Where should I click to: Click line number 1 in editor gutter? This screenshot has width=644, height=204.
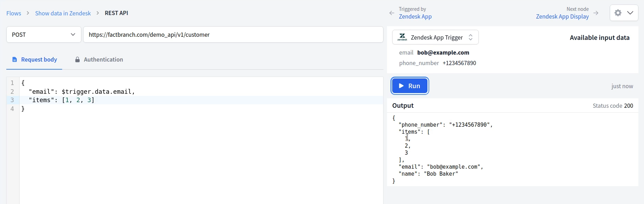point(12,83)
